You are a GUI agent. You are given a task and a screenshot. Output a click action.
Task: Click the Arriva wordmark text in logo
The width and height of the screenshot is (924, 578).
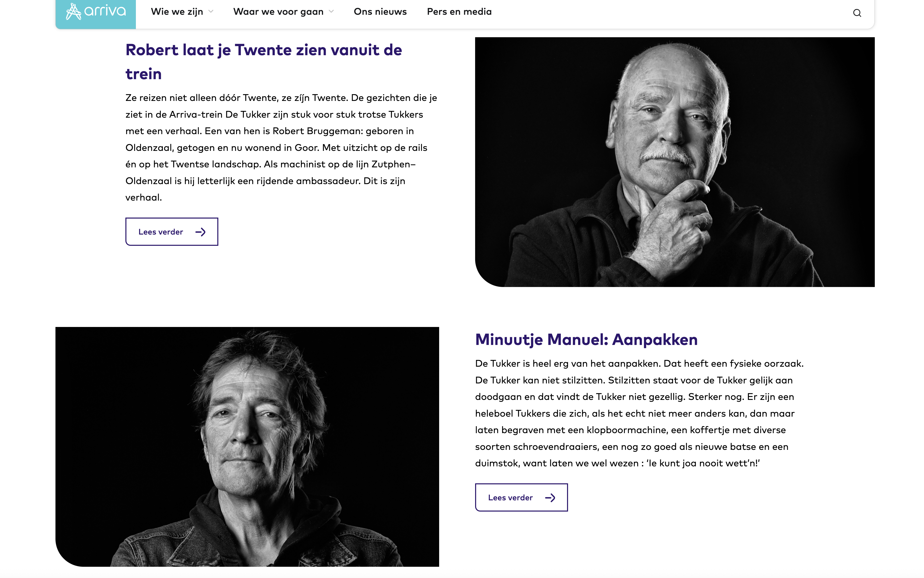105,11
